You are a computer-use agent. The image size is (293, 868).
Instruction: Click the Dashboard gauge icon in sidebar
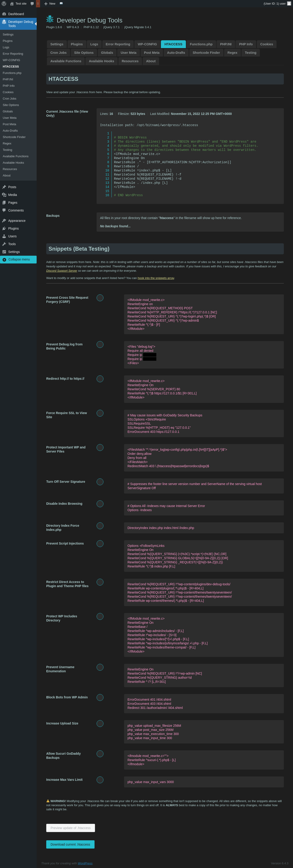(4, 14)
